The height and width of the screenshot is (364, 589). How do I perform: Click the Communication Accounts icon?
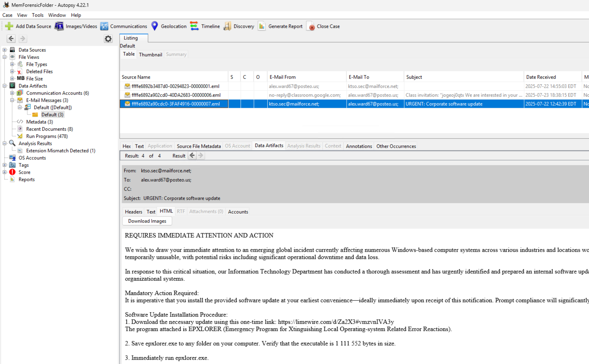(x=20, y=93)
